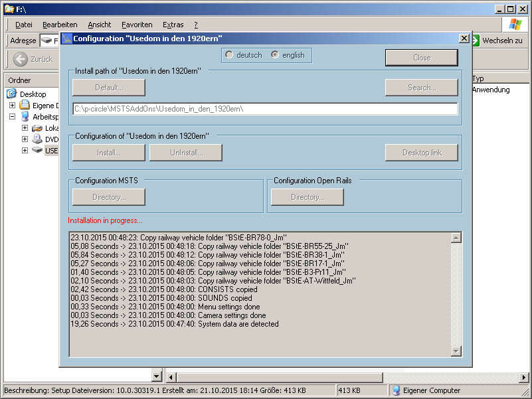
Task: Expand the DVD drive tree node
Action: pyautogui.click(x=25, y=139)
